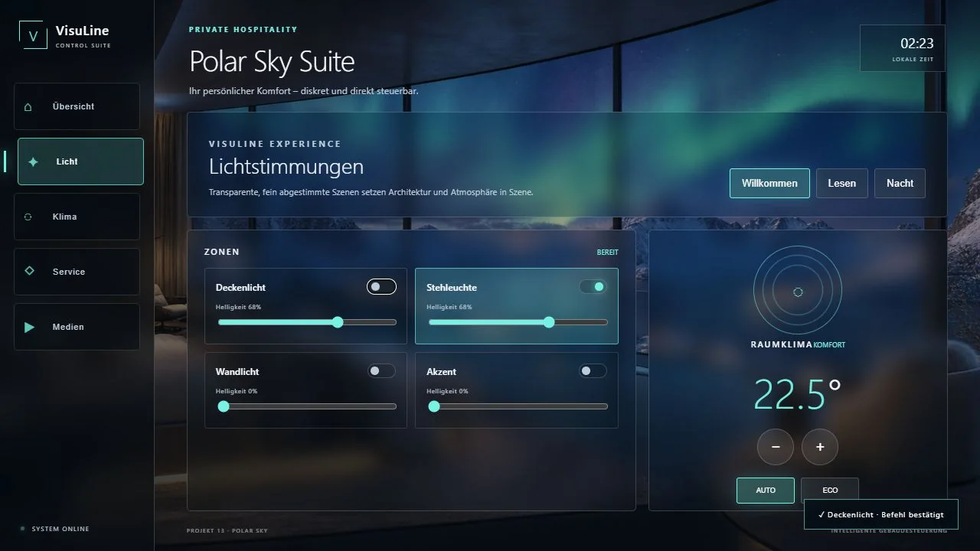Image resolution: width=980 pixels, height=551 pixels.
Task: Enable the Wandlicht switch
Action: [381, 371]
